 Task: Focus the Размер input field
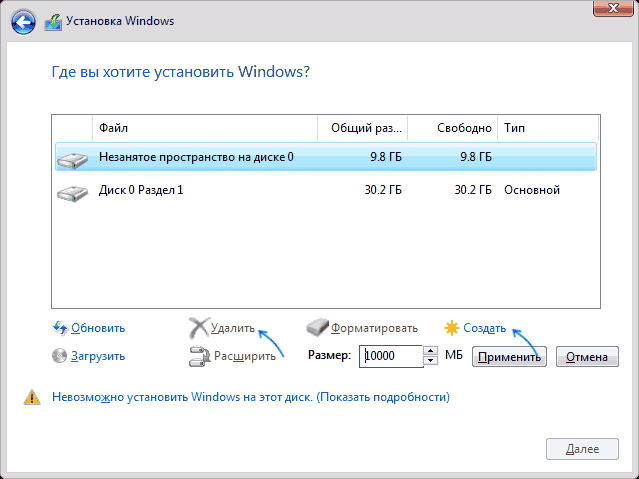(x=391, y=356)
